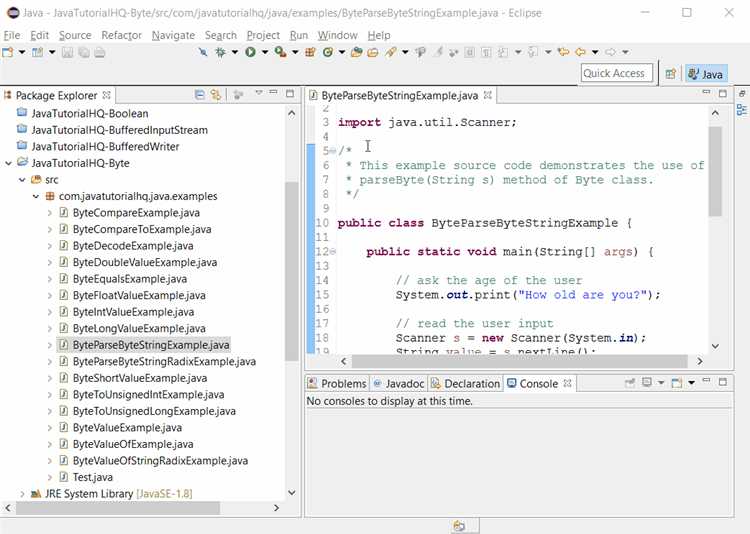Image resolution: width=750 pixels, height=534 pixels.
Task: Click the Display Selected Console icon
Action: coord(647,382)
